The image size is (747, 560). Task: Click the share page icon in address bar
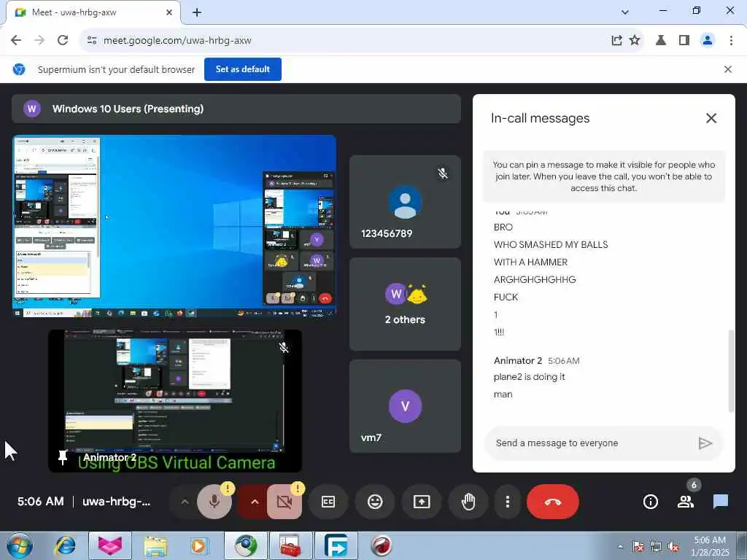616,41
